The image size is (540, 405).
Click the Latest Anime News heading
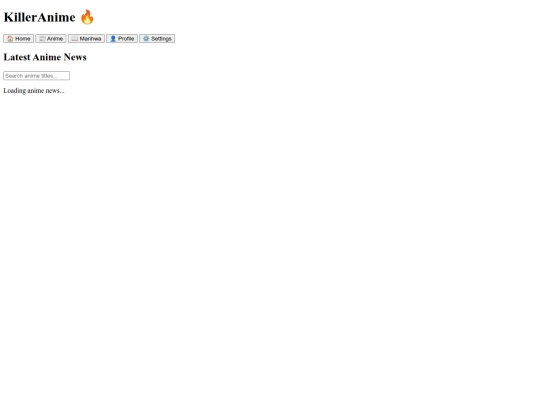tap(45, 57)
